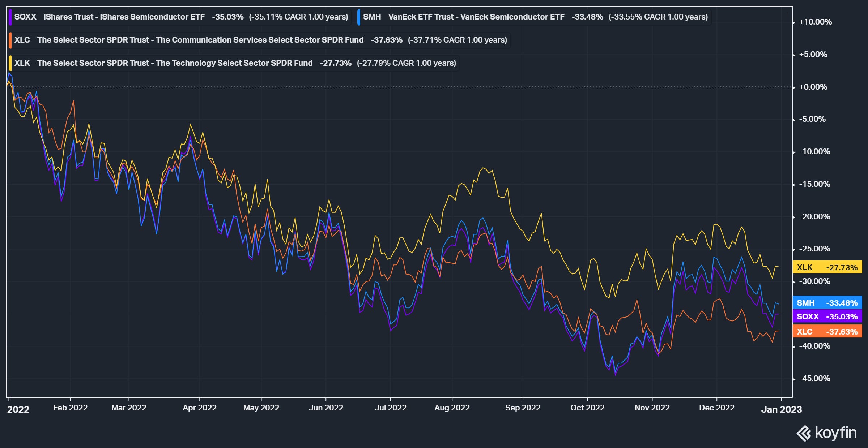The image size is (868, 448).
Task: Click the 2022 start-of-year axis label
Action: (18, 409)
